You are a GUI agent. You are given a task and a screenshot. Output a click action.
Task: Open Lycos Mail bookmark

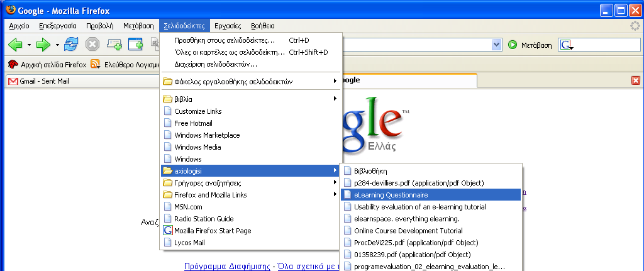click(251, 242)
